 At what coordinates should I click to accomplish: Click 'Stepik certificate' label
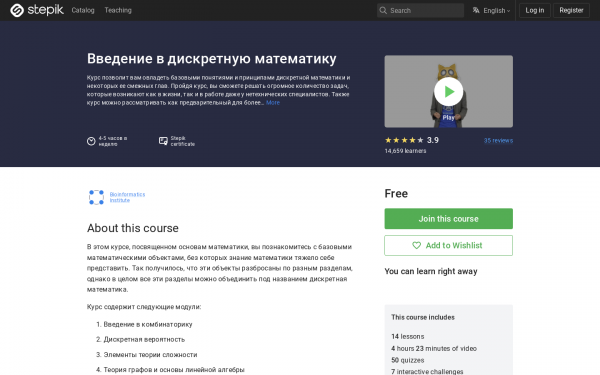point(183,141)
